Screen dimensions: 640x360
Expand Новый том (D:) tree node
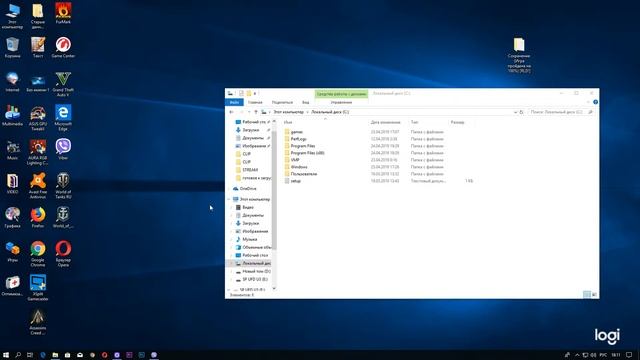[232, 271]
